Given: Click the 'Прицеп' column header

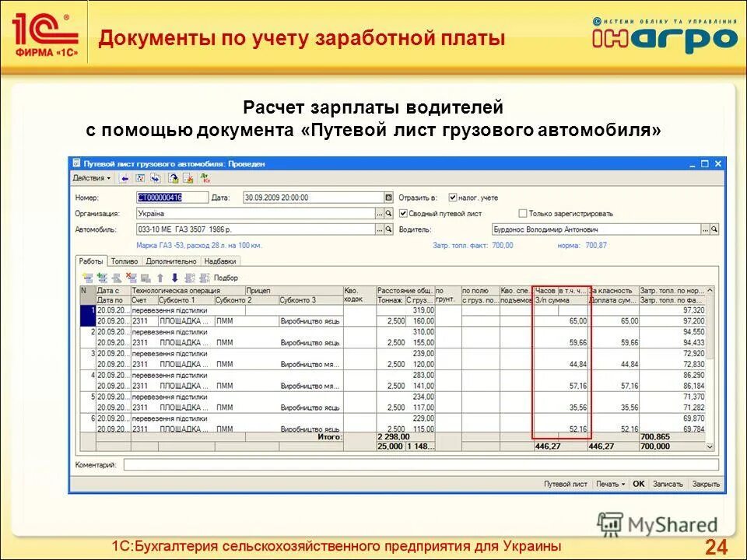Looking at the screenshot, I should (x=294, y=290).
